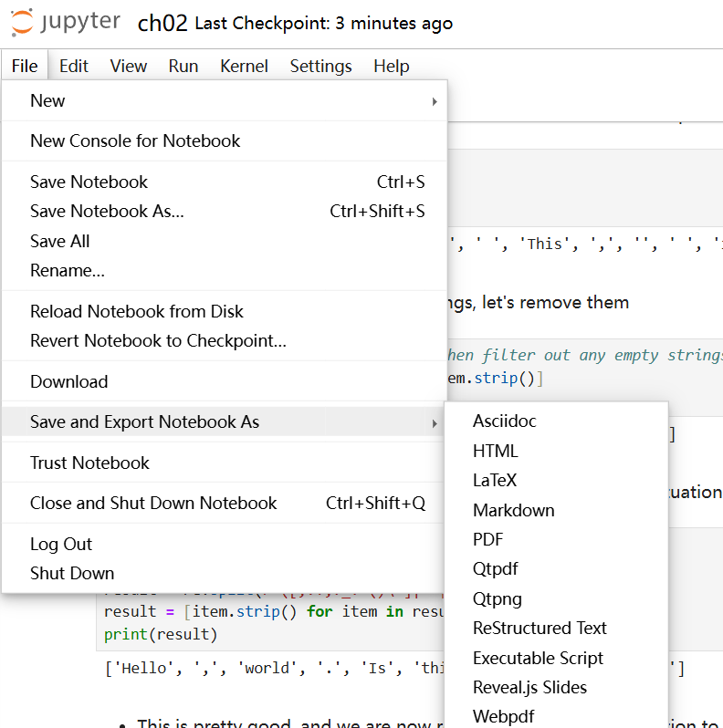Screen dimensions: 723x728
Task: Select Save Notebook
Action: 225,182
